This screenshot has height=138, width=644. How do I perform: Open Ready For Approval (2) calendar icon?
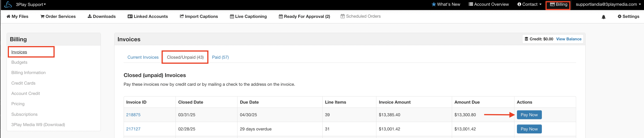(281, 17)
